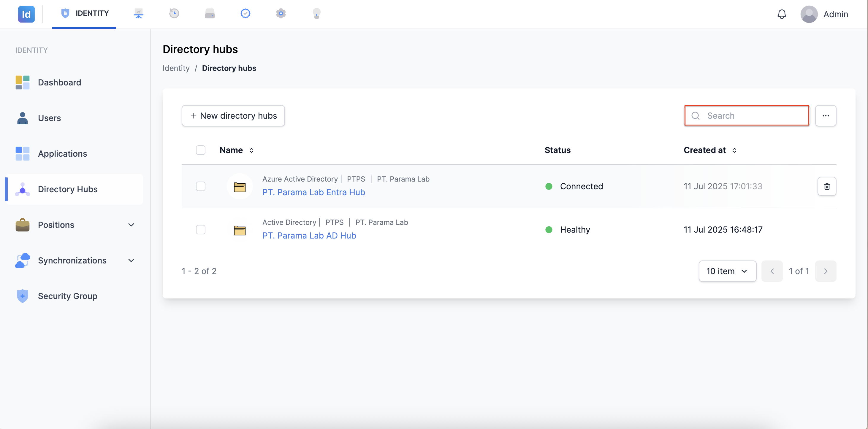Image resolution: width=868 pixels, height=429 pixels.
Task: Delete the Entra Hub with trash icon
Action: [x=827, y=186]
